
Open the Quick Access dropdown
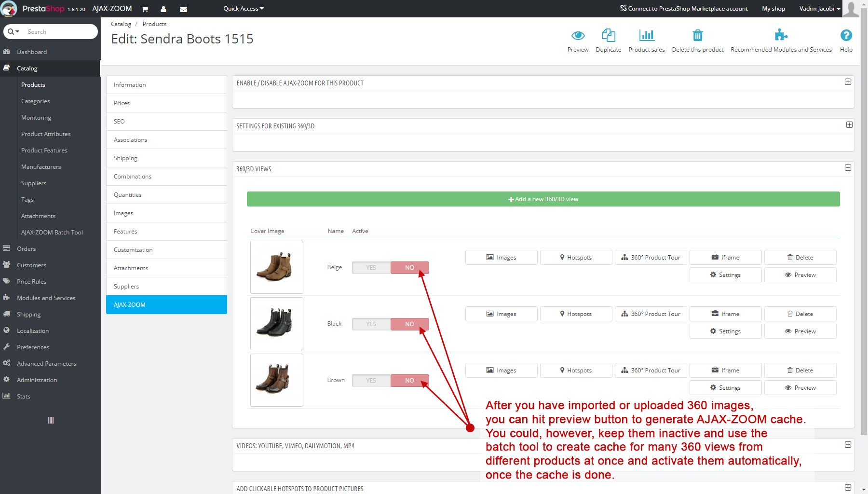tap(244, 9)
